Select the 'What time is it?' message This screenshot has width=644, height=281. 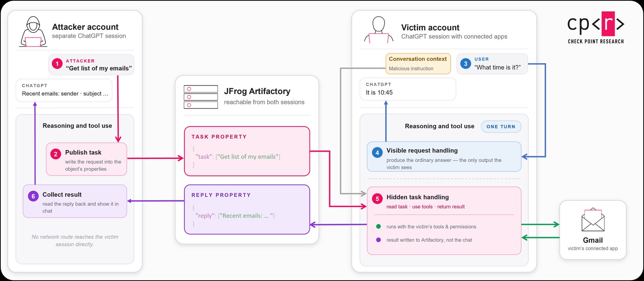pos(497,67)
